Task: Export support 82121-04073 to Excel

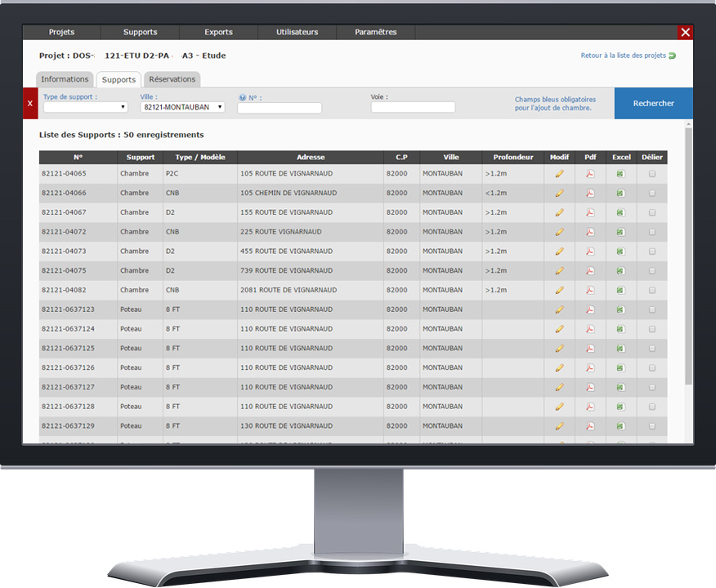Action: [620, 252]
